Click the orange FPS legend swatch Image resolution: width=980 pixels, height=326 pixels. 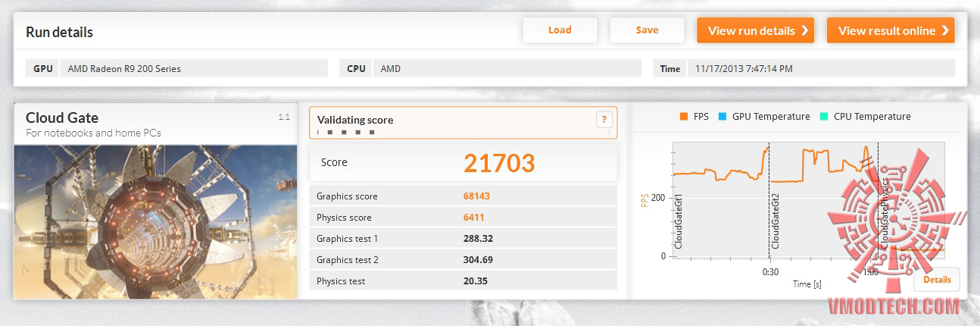click(x=684, y=117)
